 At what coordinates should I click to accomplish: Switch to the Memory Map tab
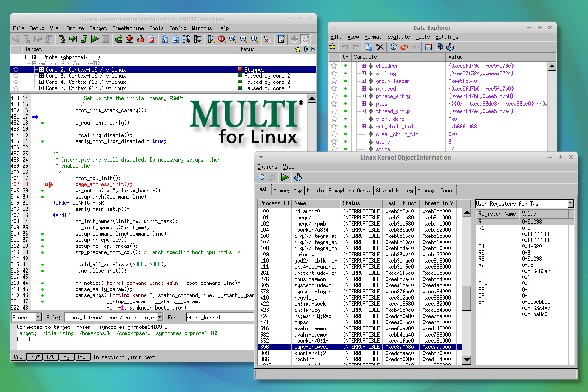click(288, 191)
